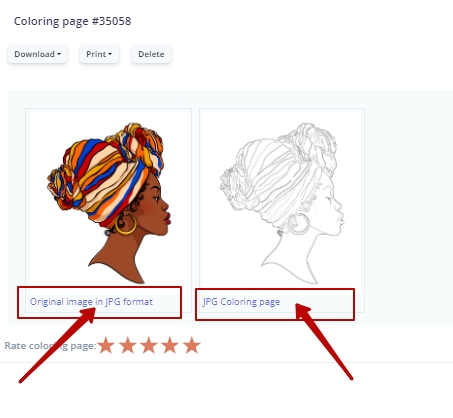Rate the coloring page five stars

coord(192,345)
